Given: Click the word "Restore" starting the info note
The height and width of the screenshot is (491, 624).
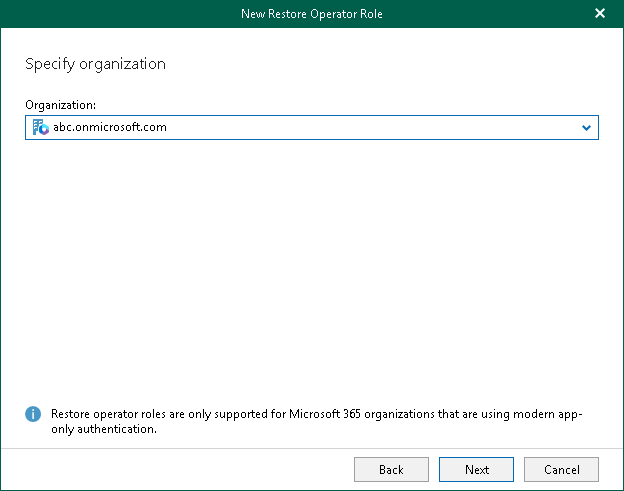Looking at the screenshot, I should pos(71,414).
